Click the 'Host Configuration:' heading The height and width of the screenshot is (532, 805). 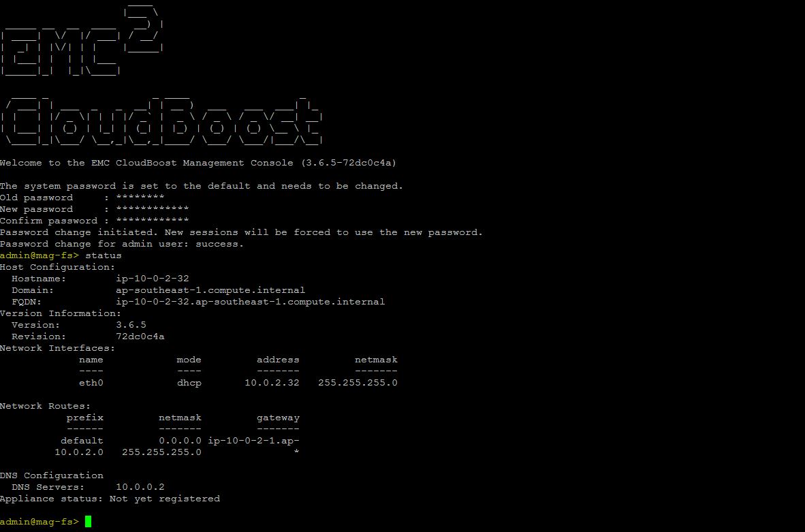pyautogui.click(x=57, y=267)
